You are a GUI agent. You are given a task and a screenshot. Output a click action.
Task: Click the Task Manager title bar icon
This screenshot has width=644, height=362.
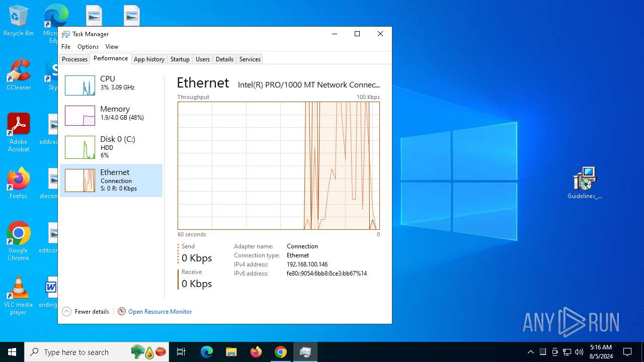coord(66,34)
